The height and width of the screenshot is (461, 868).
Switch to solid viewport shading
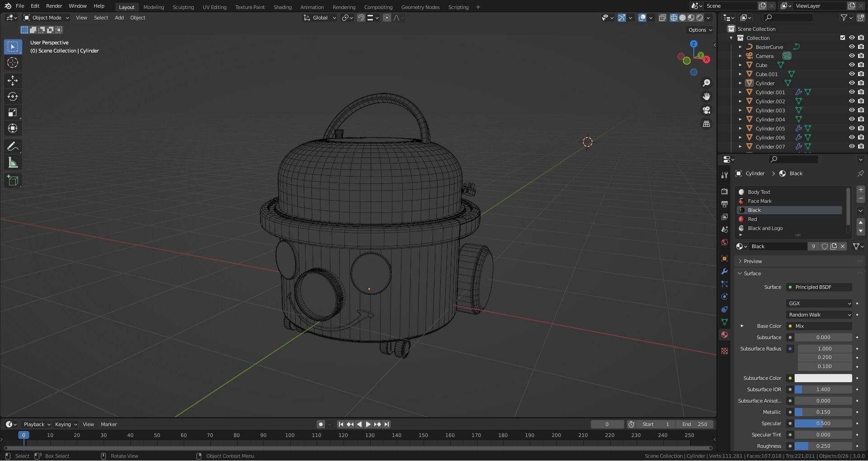tap(682, 18)
